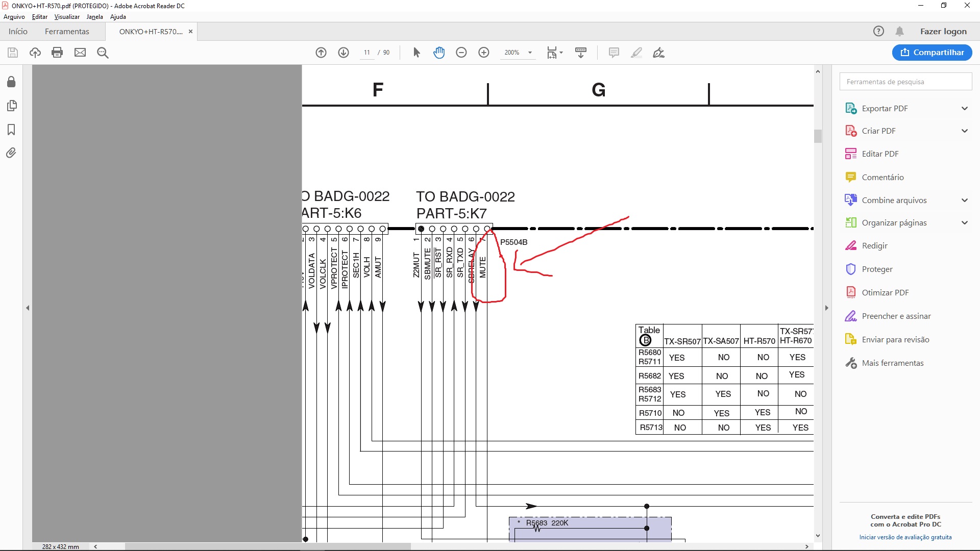Go to next page arrow

pyautogui.click(x=344, y=53)
